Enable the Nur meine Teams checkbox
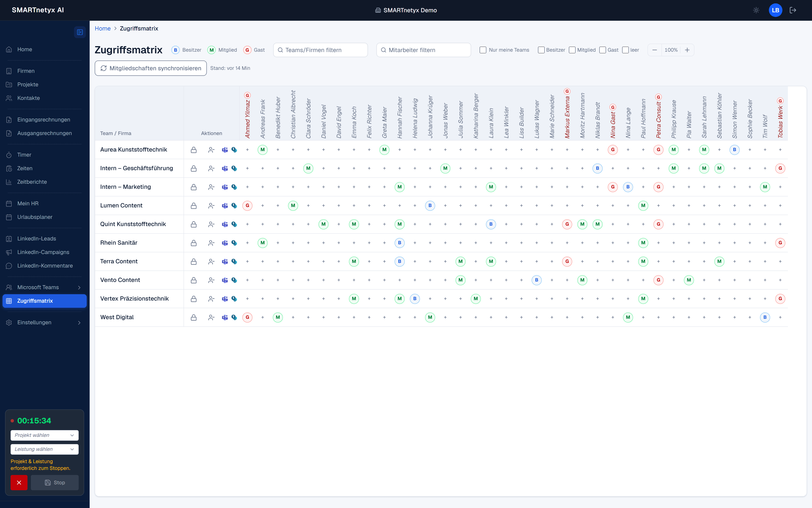Screen dimensions: 812x508 (x=483, y=50)
